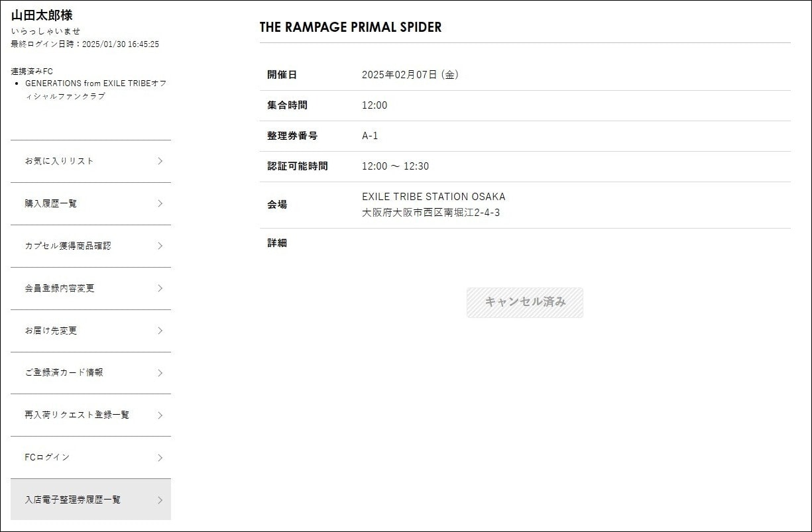Open 再入荷リクエスト登録一覧 list
812x532 pixels.
tap(77, 415)
